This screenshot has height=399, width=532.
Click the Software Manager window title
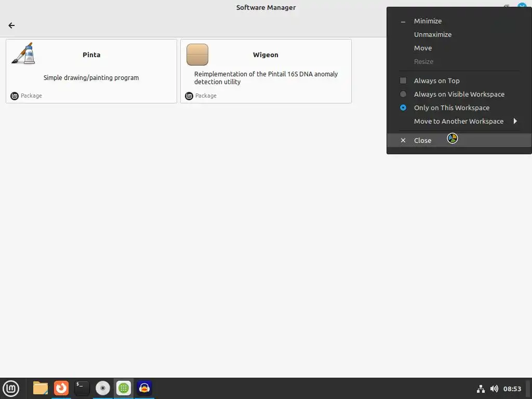pyautogui.click(x=266, y=7)
